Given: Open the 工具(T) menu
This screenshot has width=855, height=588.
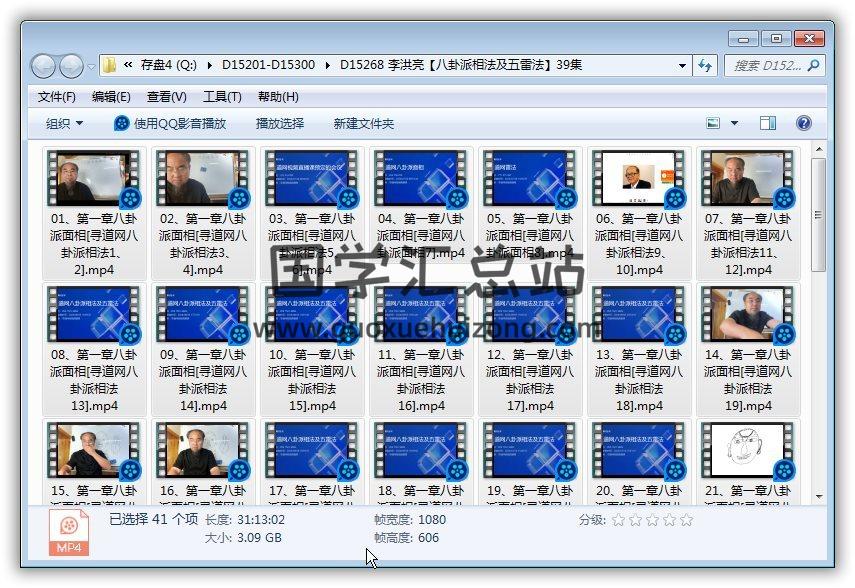Looking at the screenshot, I should pos(222,97).
